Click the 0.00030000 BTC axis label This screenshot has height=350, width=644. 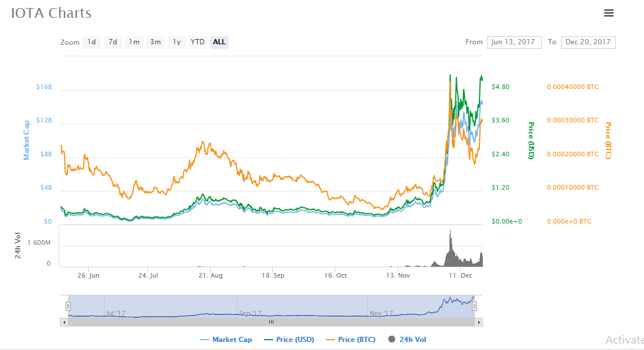(x=573, y=120)
